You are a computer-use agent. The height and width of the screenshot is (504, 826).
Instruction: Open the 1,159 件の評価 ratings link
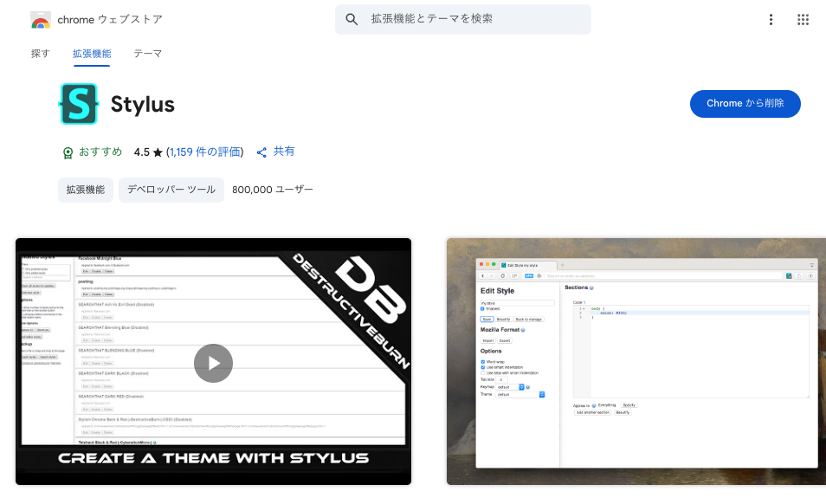[x=206, y=152]
